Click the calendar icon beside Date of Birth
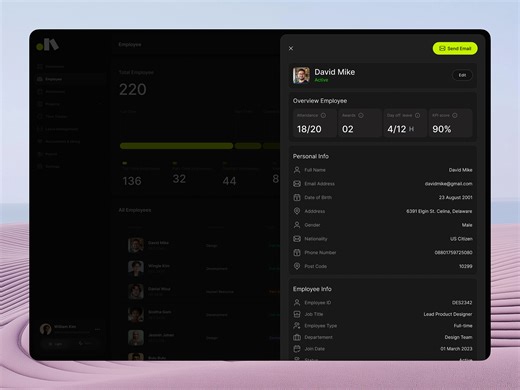520x390 pixels. [297, 197]
